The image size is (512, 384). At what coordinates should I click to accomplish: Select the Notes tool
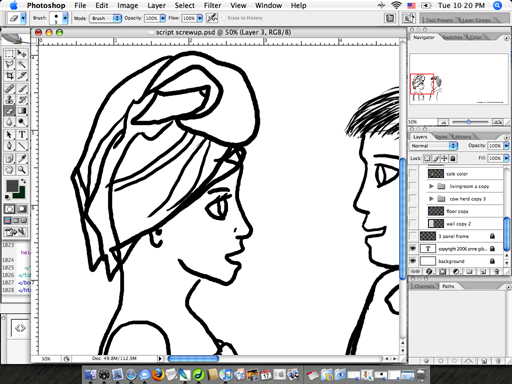tap(9, 158)
